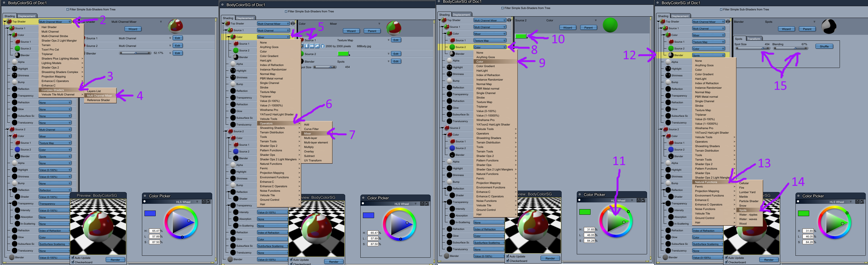Click the rotate texture icon, second window

click(x=317, y=46)
